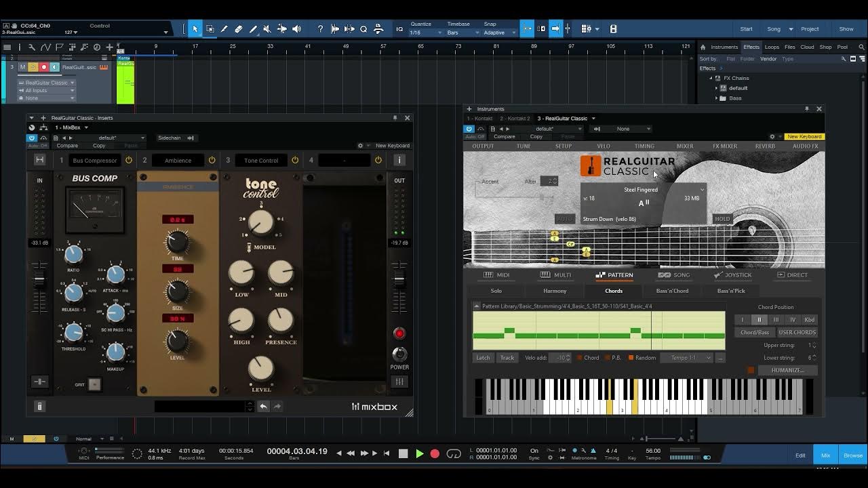Click the HUMANIZE... button
This screenshot has height=488, width=868.
[787, 370]
